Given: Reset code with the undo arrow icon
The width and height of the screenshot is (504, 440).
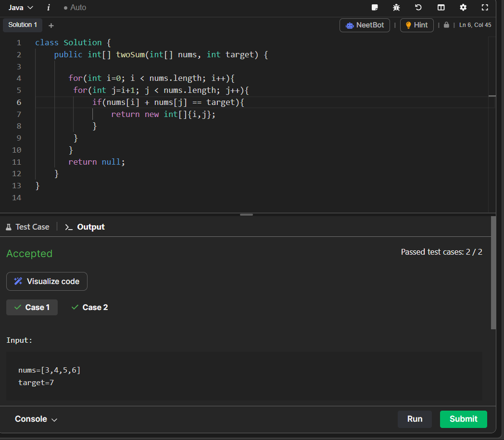Looking at the screenshot, I should (418, 7).
